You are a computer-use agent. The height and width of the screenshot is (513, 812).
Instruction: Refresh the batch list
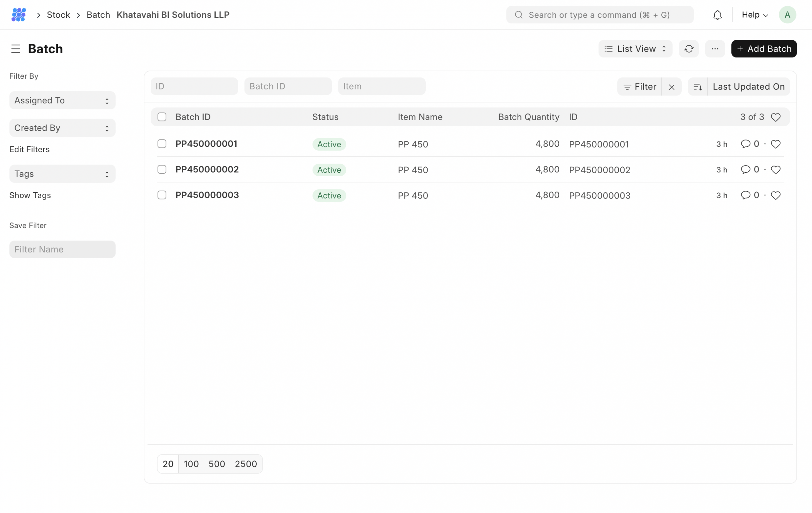pyautogui.click(x=689, y=49)
